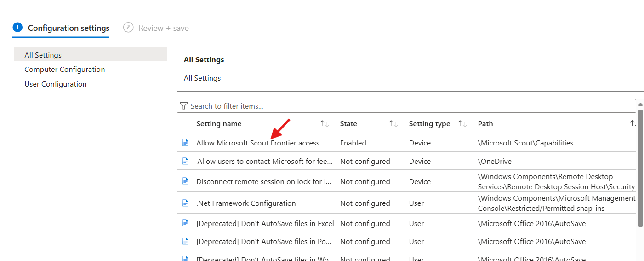Sort by Setting type column arrows
This screenshot has height=261, width=644.
tap(462, 123)
